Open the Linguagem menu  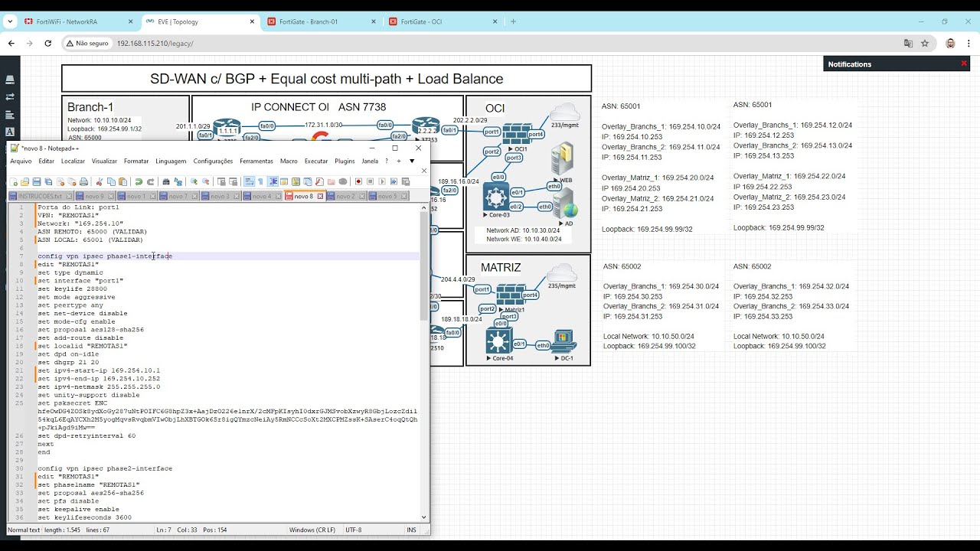pyautogui.click(x=171, y=161)
